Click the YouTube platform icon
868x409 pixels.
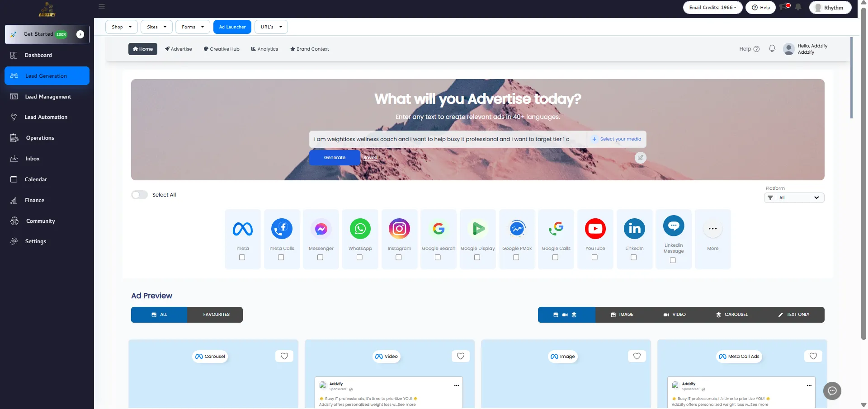click(595, 229)
